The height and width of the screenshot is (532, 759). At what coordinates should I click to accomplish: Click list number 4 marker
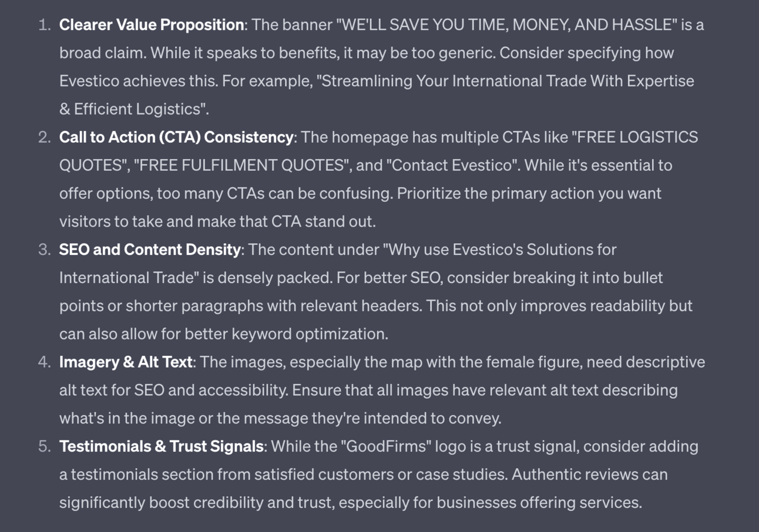[44, 362]
